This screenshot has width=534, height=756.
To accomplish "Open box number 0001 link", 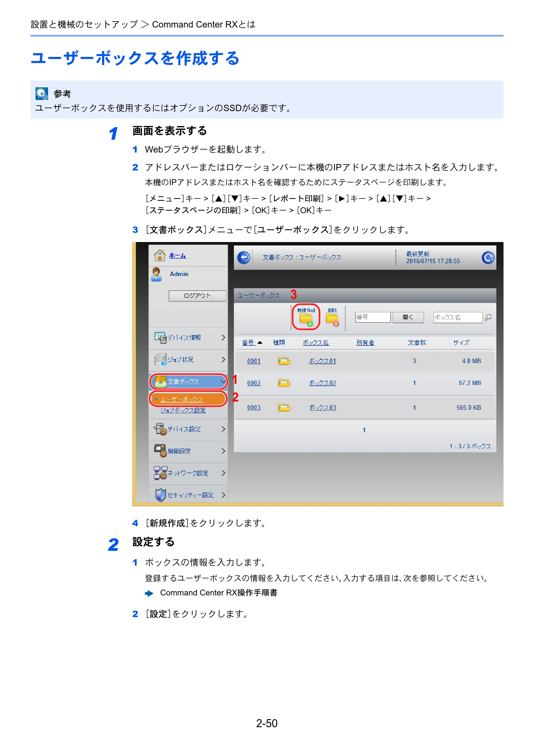I will (254, 361).
